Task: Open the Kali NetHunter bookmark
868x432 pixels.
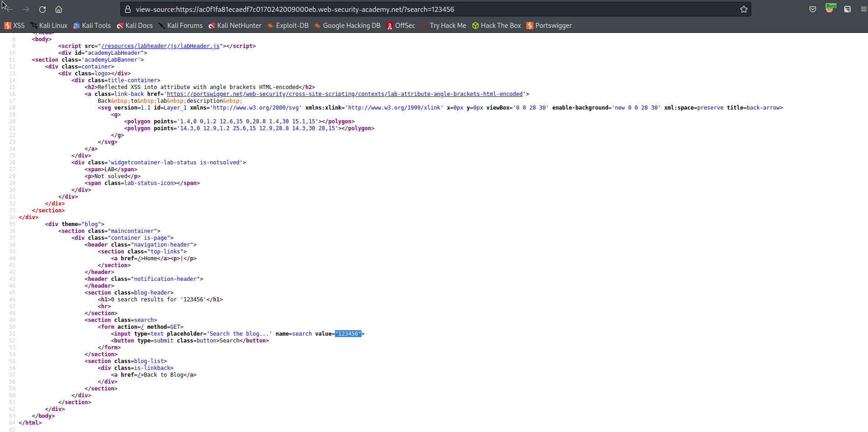Action: (x=235, y=26)
